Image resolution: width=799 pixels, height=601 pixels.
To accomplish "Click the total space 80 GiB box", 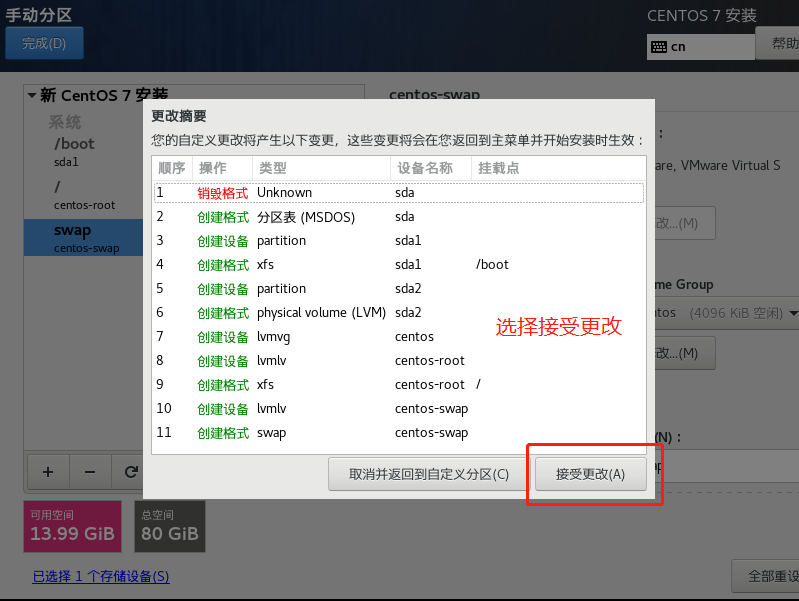I will (x=170, y=526).
